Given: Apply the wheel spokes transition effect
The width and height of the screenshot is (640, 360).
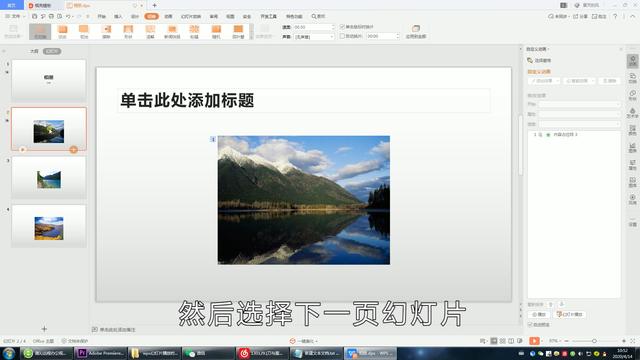Looking at the screenshot, I should tap(194, 31).
